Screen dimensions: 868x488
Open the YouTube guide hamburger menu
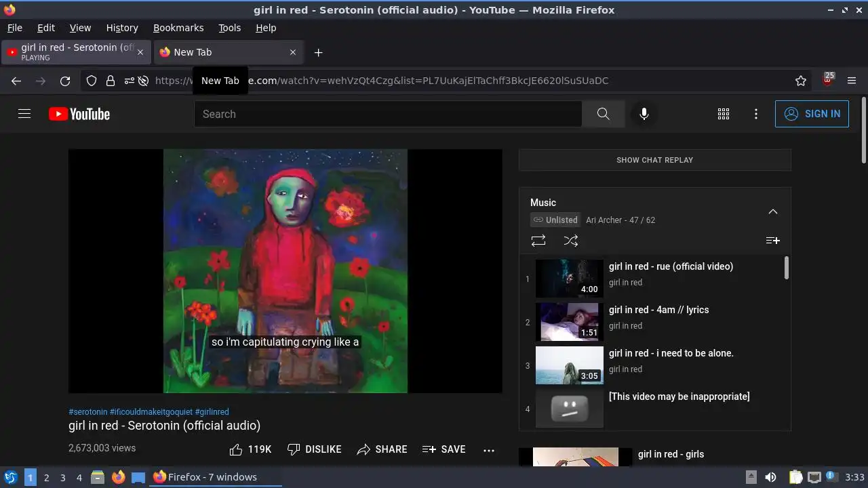pos(24,114)
